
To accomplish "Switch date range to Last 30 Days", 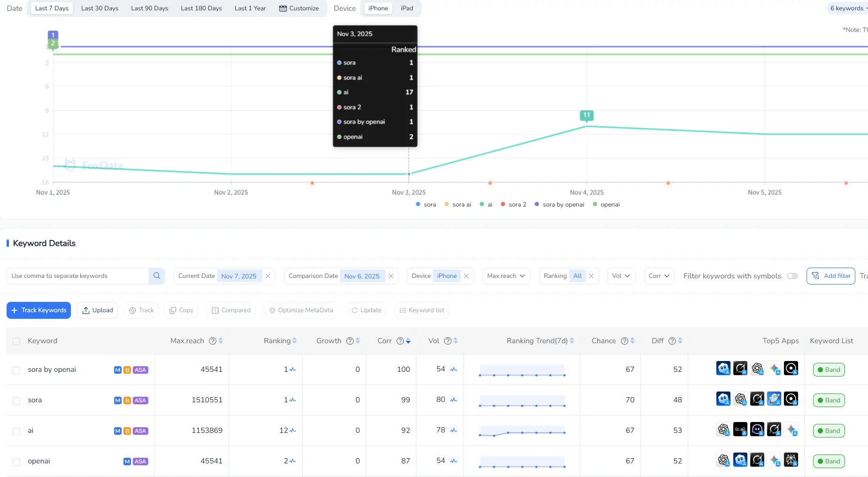I will (x=100, y=8).
